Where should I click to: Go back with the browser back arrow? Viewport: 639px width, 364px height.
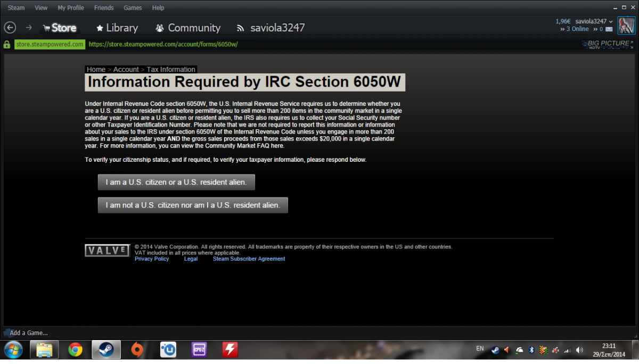click(x=10, y=28)
